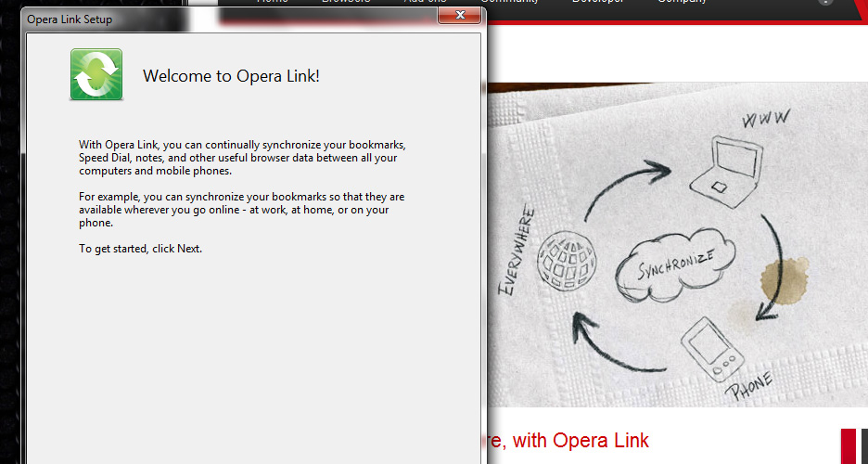Click the "With Opera Link, you can continually" paragraph

tap(242, 158)
